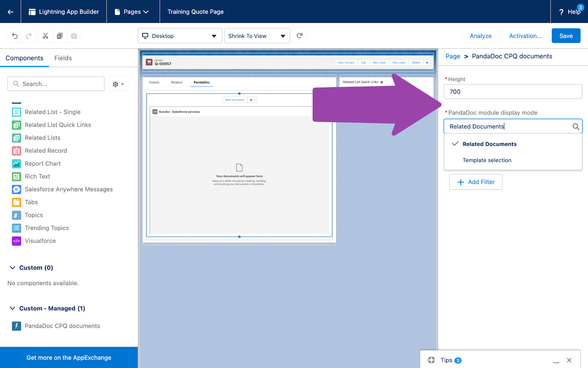Click the undo icon
This screenshot has height=368, width=588.
pos(15,36)
